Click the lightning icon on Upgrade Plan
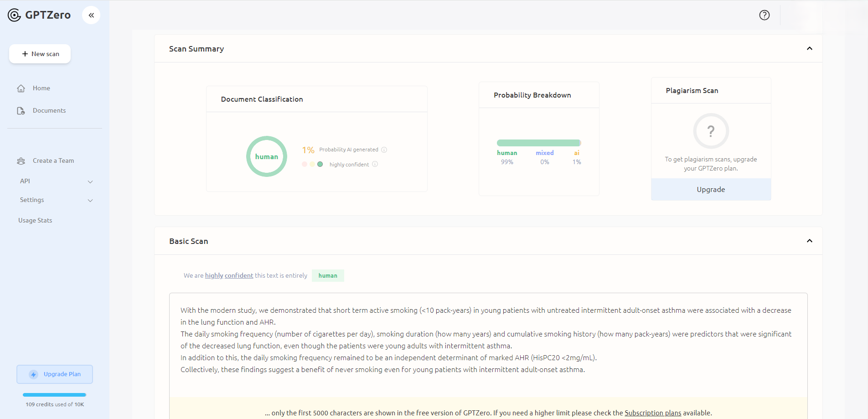The width and height of the screenshot is (868, 419). pos(33,374)
